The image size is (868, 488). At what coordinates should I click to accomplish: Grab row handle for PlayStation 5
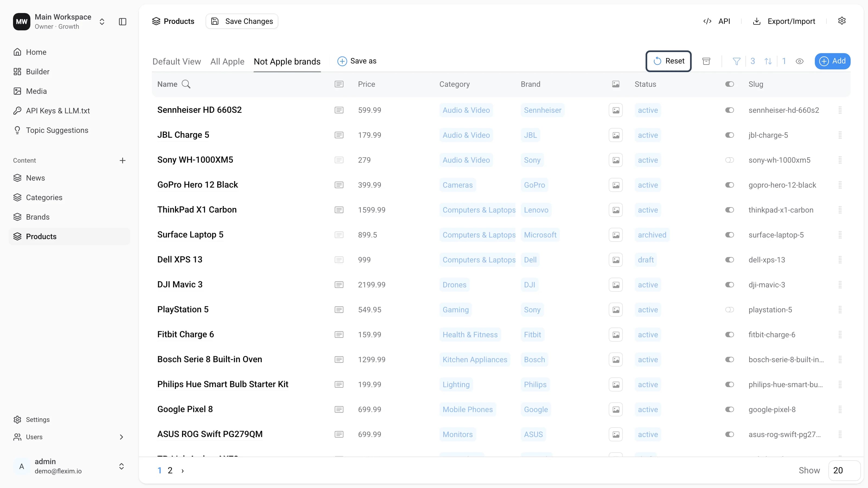(840, 310)
